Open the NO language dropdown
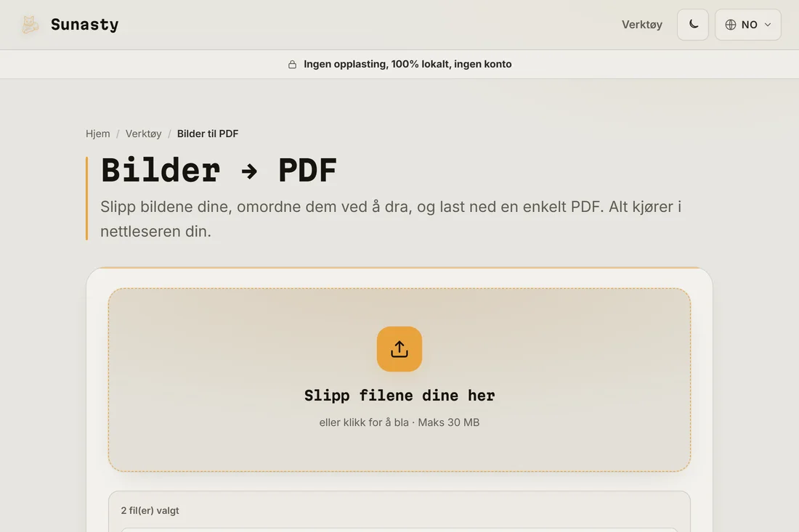The image size is (799, 532). (747, 25)
